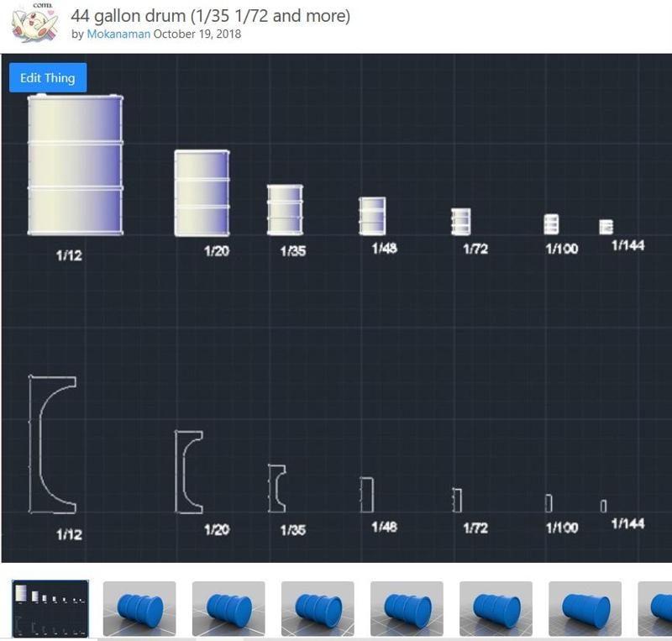Click the '1/144' label in the lower row
The image size is (672, 641).
[627, 524]
